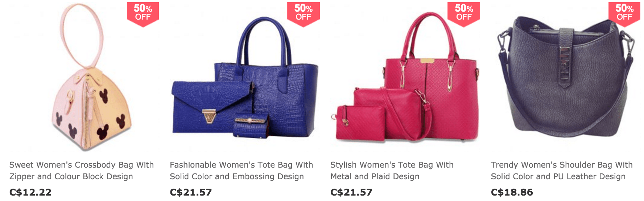Open Trendy Women's Shoulder Bag product link
The height and width of the screenshot is (201, 644).
click(x=562, y=171)
